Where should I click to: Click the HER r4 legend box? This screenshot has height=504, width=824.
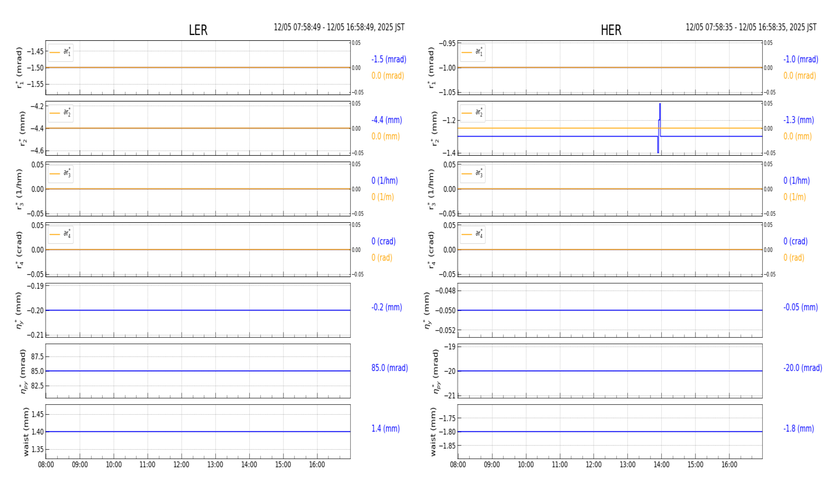[x=472, y=235]
